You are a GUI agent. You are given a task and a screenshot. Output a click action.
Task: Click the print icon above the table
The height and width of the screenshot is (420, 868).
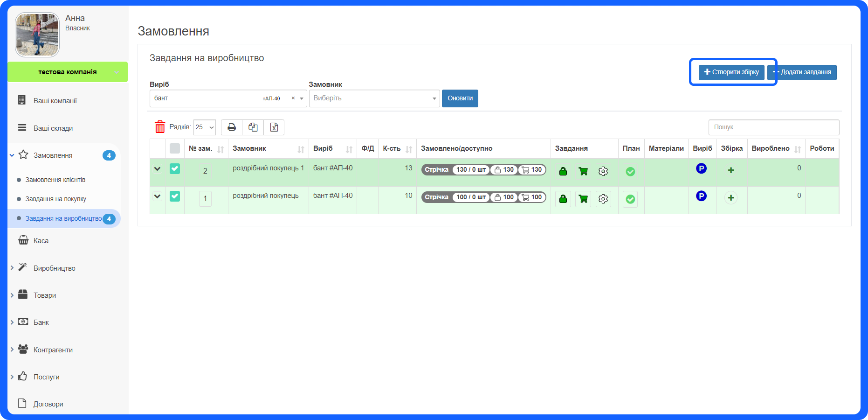coord(232,127)
